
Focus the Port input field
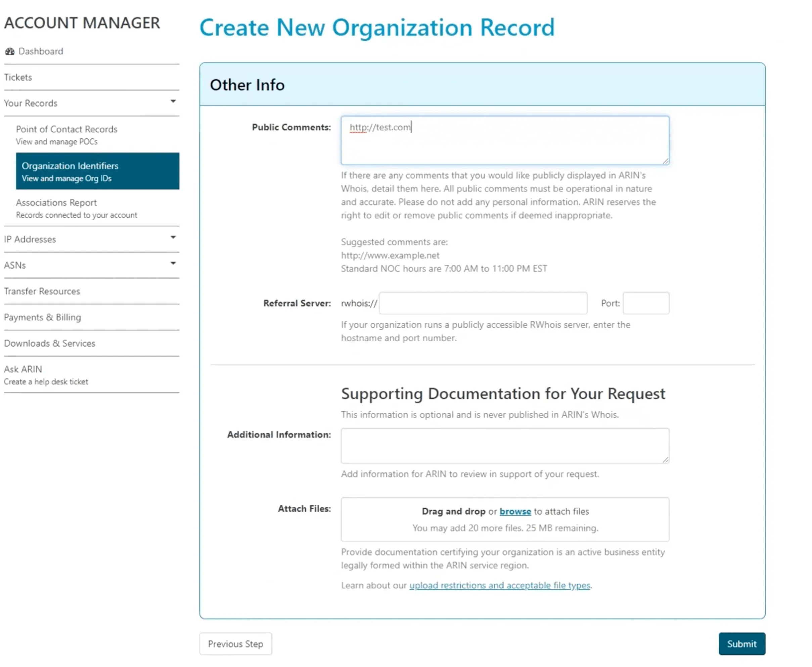(x=645, y=304)
